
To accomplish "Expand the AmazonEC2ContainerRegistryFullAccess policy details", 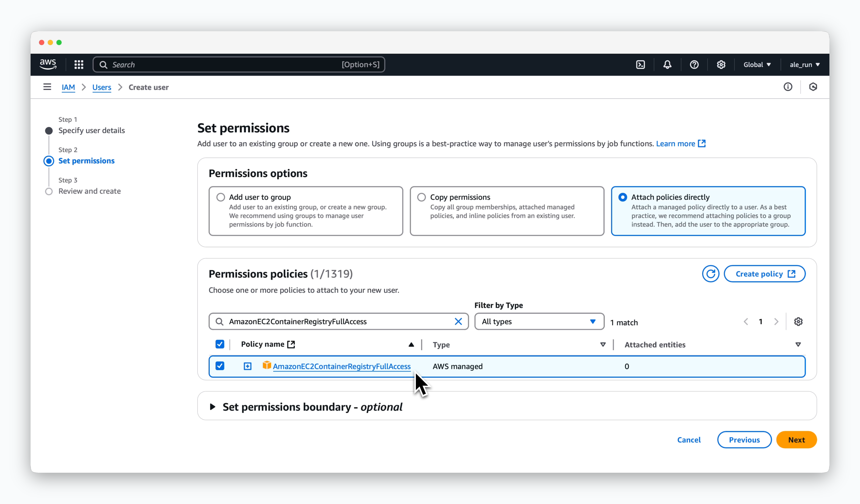I will (x=248, y=366).
